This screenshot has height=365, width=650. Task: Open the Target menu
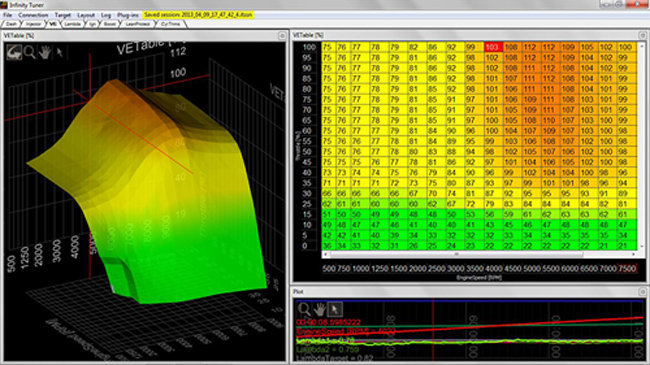pos(63,15)
